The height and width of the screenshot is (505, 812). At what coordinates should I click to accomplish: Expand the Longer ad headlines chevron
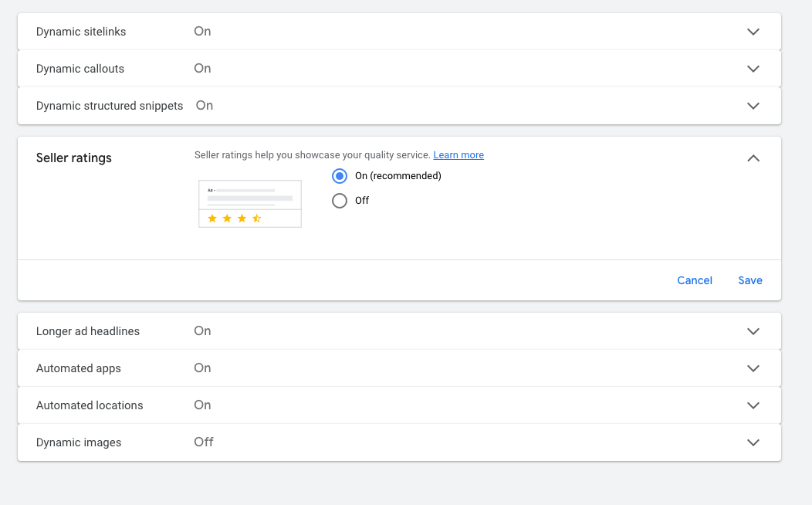[753, 331]
